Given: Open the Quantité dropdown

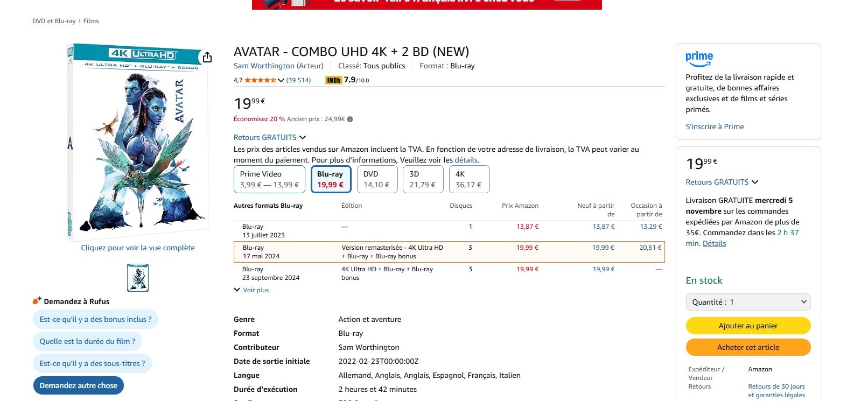Looking at the screenshot, I should pyautogui.click(x=748, y=302).
